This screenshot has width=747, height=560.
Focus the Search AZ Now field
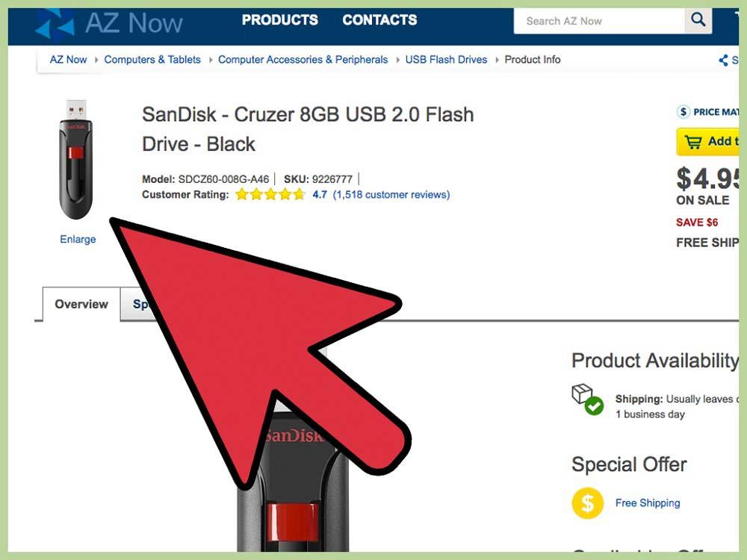[599, 21]
